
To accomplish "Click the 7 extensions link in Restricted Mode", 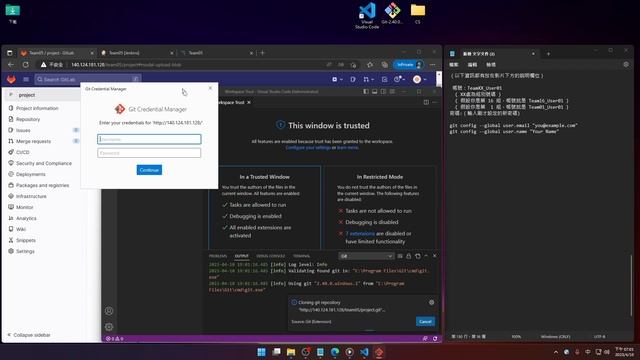I will [360, 233].
